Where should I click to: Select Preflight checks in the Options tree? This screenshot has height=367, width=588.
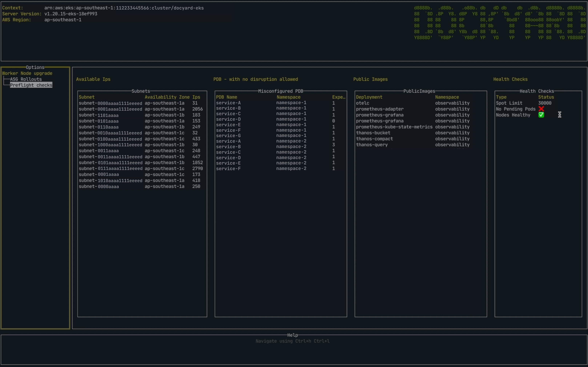coord(31,85)
